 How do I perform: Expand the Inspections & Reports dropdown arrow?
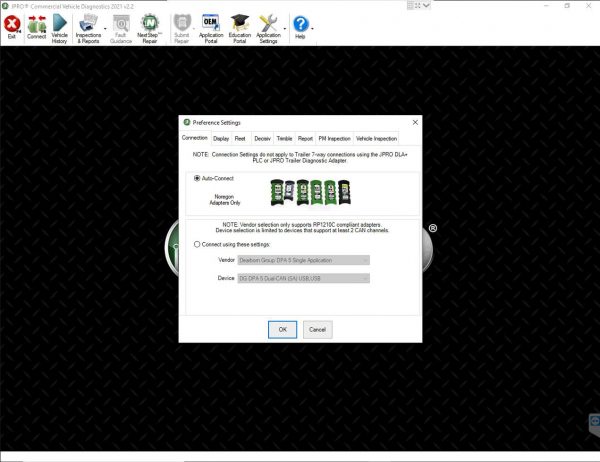(x=105, y=29)
